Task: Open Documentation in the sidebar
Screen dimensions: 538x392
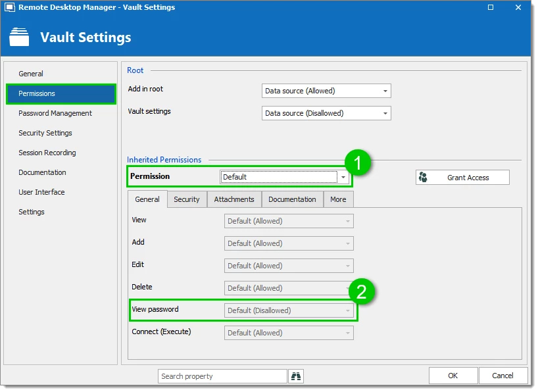Action: coord(43,172)
